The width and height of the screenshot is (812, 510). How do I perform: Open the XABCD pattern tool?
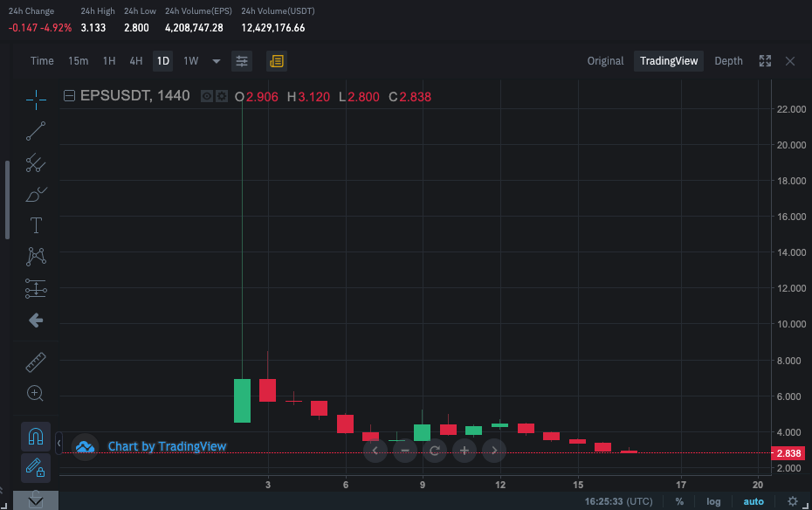click(36, 257)
